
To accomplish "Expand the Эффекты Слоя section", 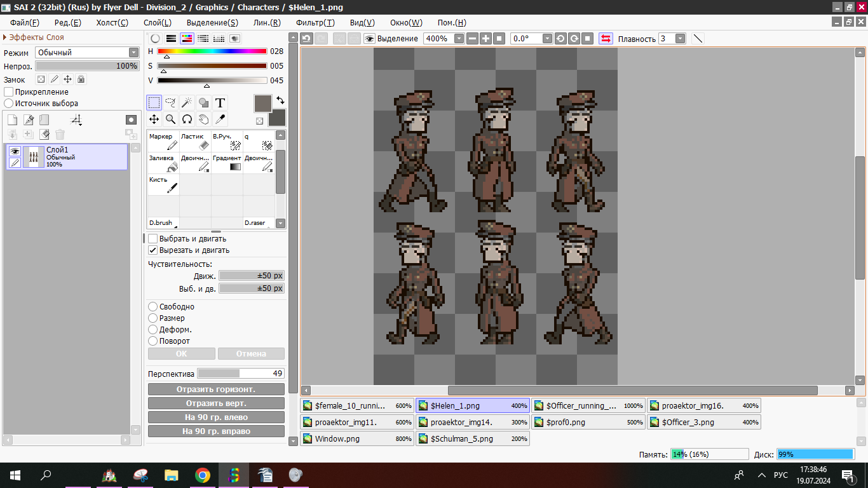I will point(6,37).
